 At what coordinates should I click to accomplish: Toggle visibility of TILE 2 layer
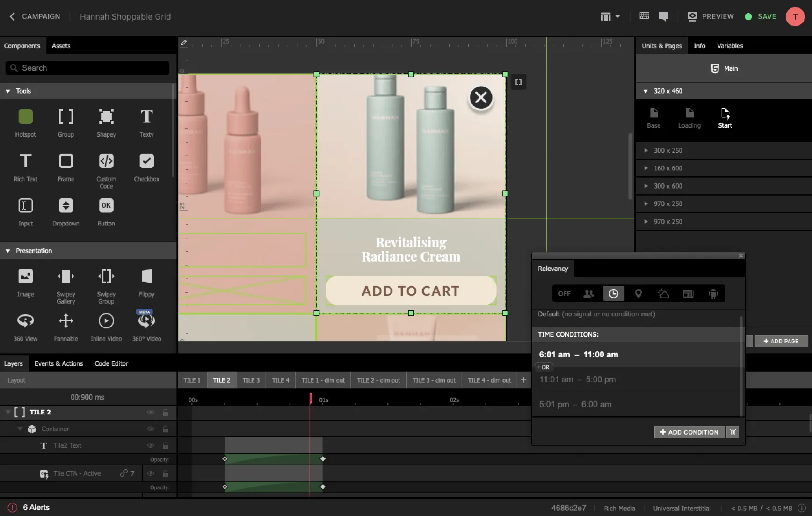pos(151,412)
